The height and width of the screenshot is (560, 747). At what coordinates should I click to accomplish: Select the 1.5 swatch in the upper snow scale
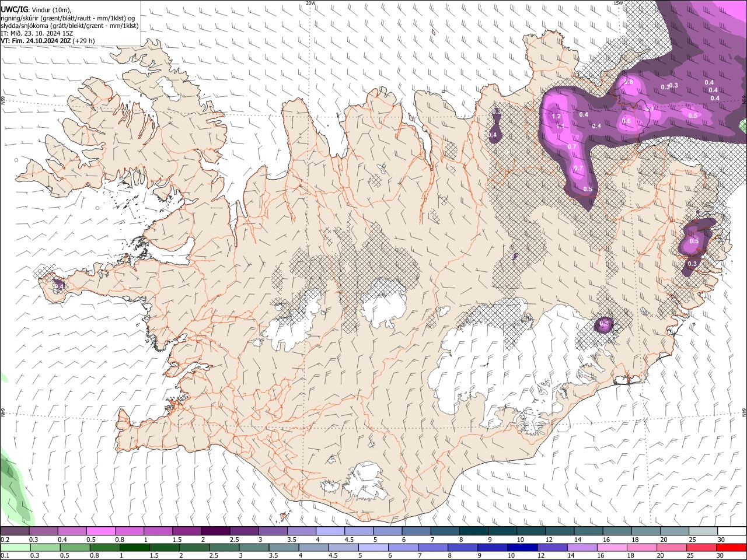(186, 531)
